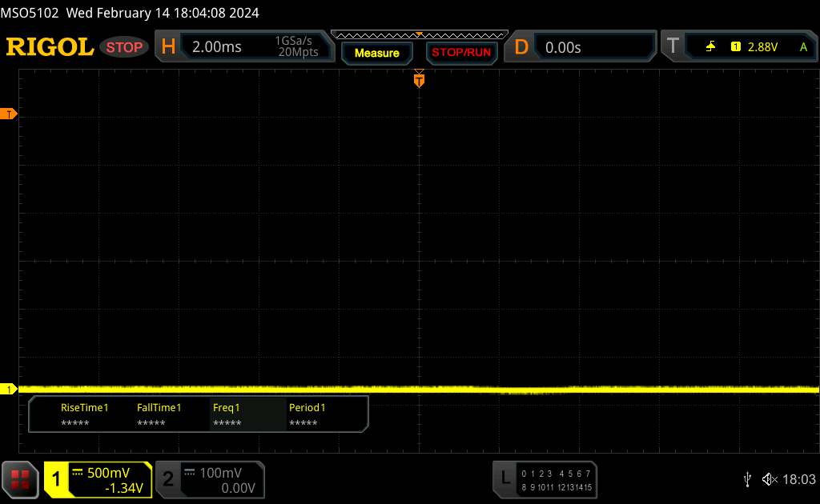Tap the STOP/RUN button
The image size is (820, 504).
pyautogui.click(x=461, y=53)
